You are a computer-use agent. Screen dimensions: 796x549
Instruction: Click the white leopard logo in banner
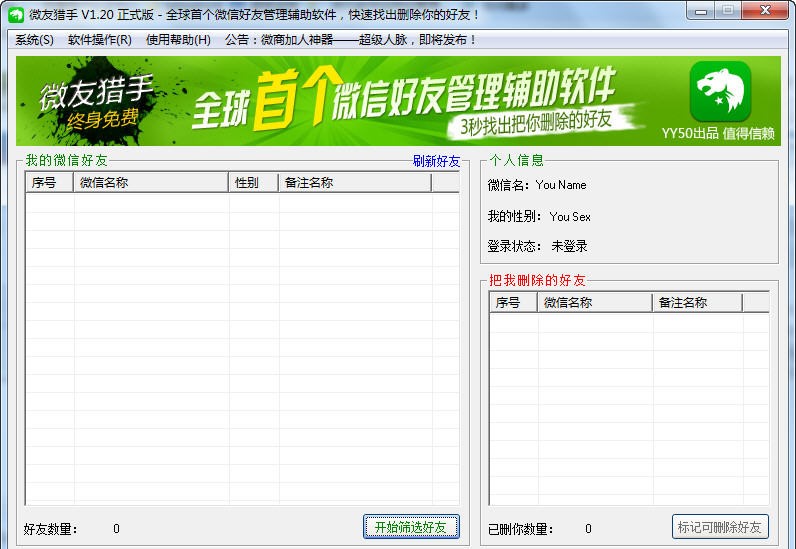tap(720, 91)
